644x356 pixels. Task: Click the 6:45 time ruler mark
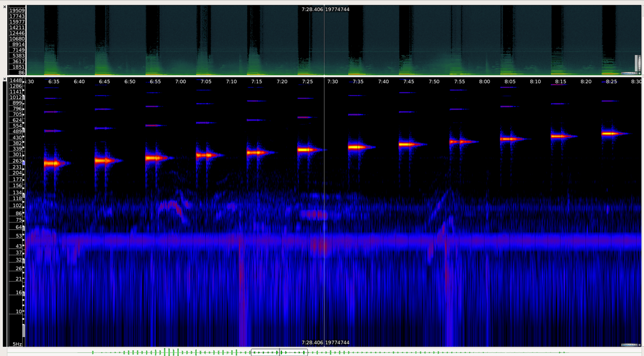pyautogui.click(x=104, y=82)
